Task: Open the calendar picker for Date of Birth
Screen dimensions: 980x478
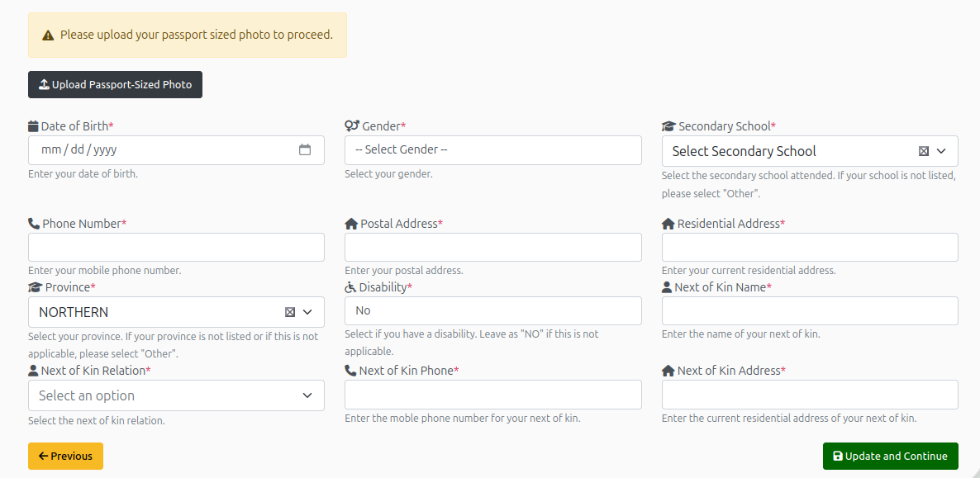Action: point(304,150)
